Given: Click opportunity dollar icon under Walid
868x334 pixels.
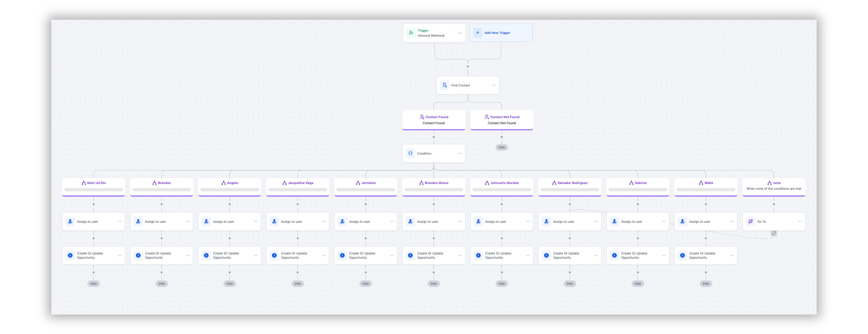Looking at the screenshot, I should tap(683, 255).
